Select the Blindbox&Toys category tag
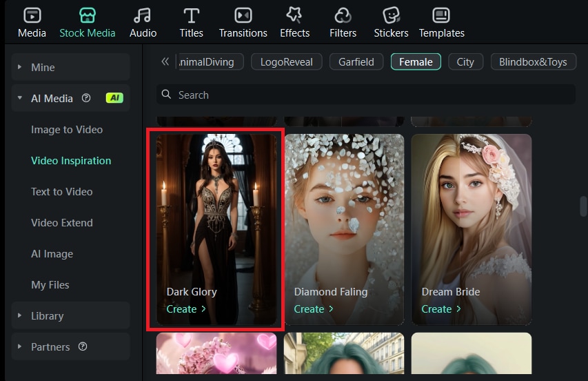The width and height of the screenshot is (588, 381). 533,61
